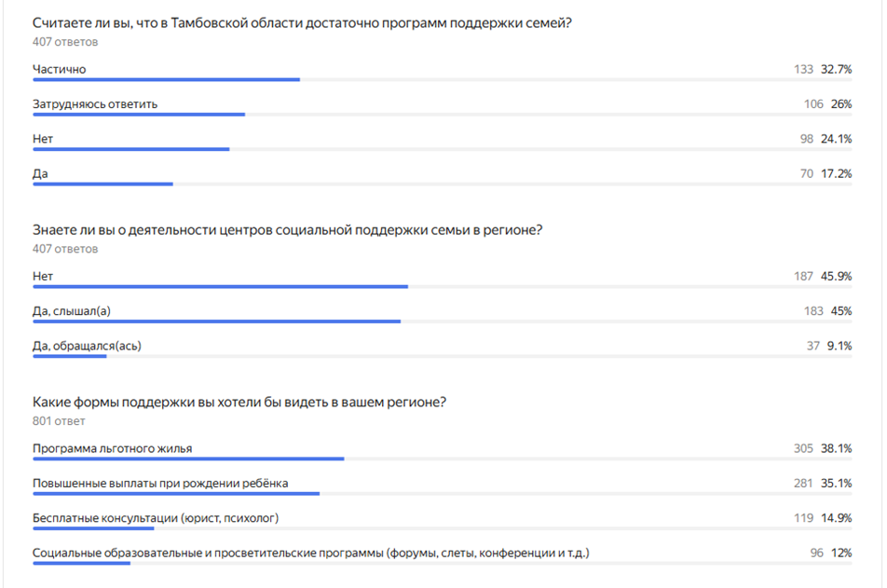Click the progress bar under 'Бесплатные консультации'
This screenshot has width=887, height=588.
(93, 528)
